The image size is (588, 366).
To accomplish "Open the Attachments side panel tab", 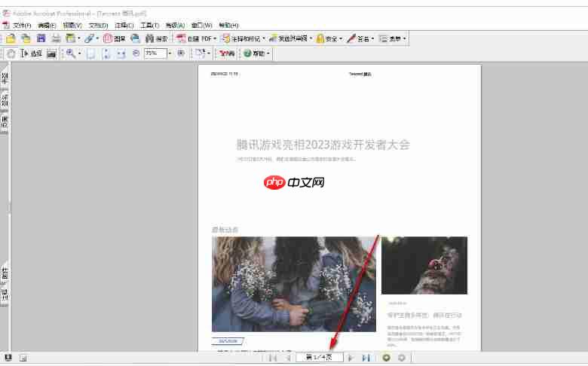I will pyautogui.click(x=5, y=274).
